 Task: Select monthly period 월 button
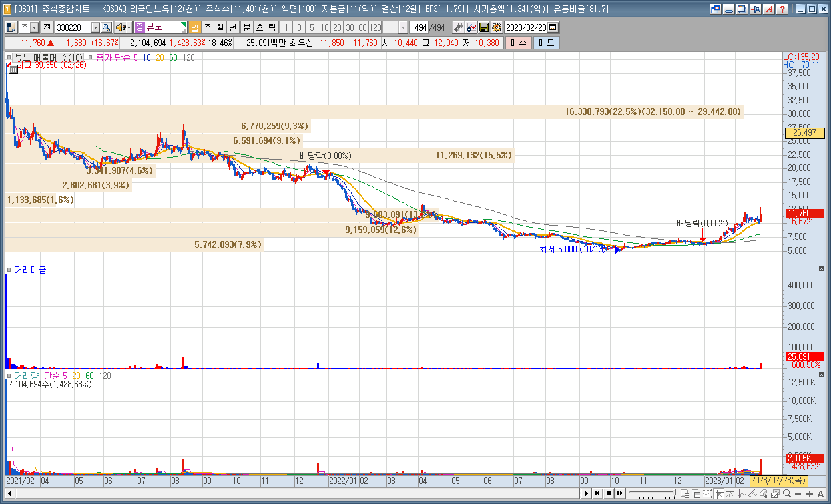point(220,27)
